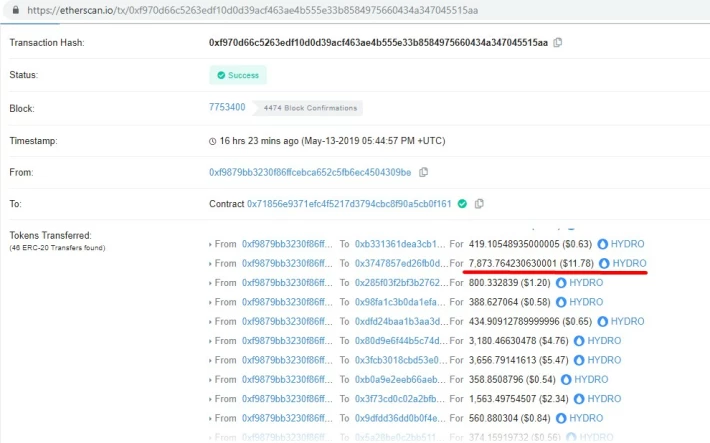This screenshot has height=443, width=710.
Task: Open HYDRO token link in 3,656.79 row
Action: [x=604, y=360]
